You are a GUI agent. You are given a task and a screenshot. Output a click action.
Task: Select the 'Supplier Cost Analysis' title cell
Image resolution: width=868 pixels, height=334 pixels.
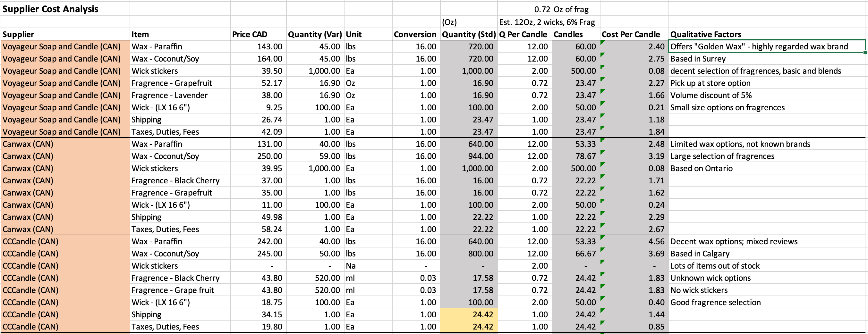click(65, 9)
